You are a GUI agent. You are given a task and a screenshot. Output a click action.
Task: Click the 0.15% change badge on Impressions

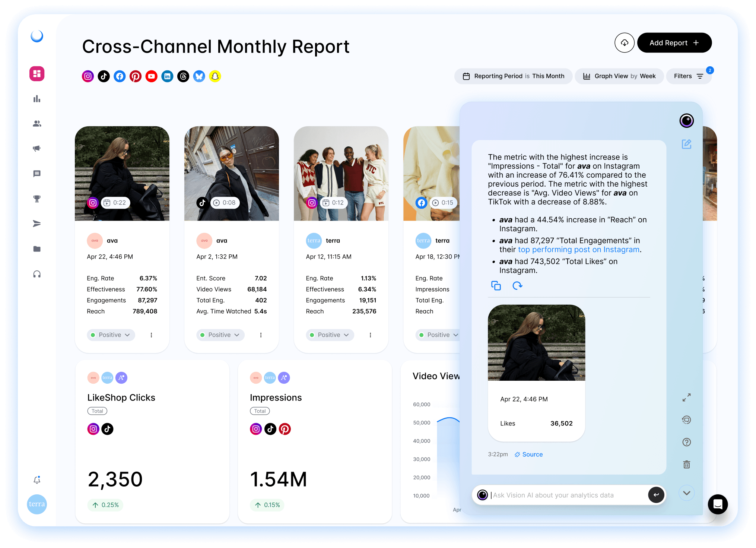268,505
